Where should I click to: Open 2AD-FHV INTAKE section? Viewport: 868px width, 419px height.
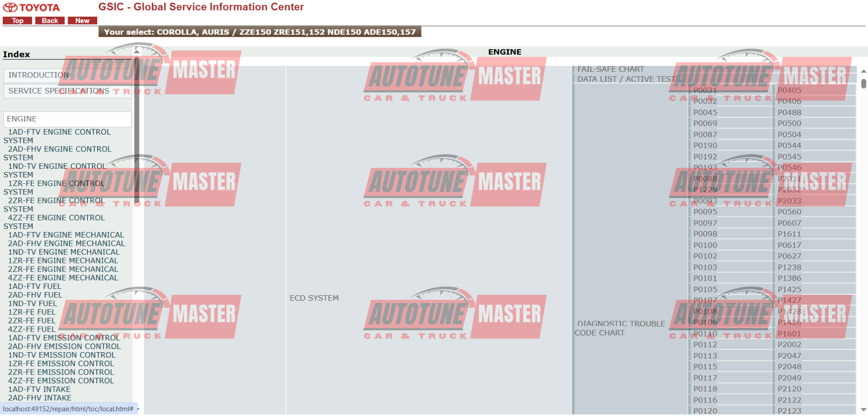(x=40, y=399)
